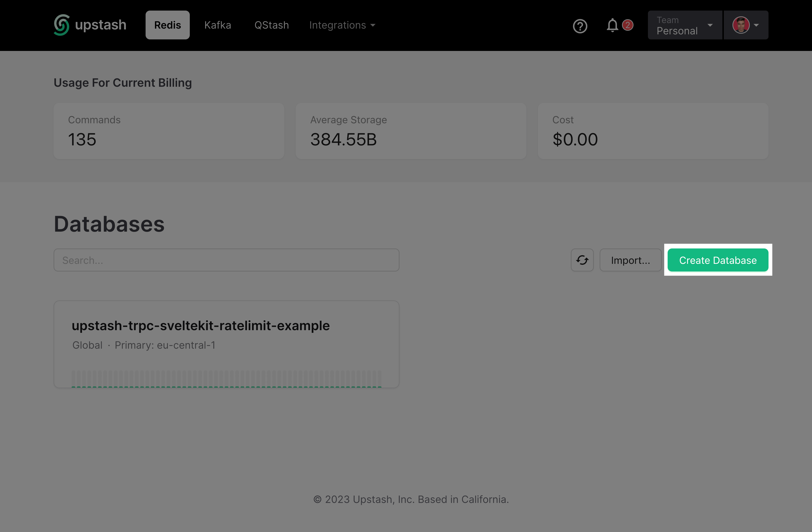Switch to the Kafka tab

click(218, 25)
